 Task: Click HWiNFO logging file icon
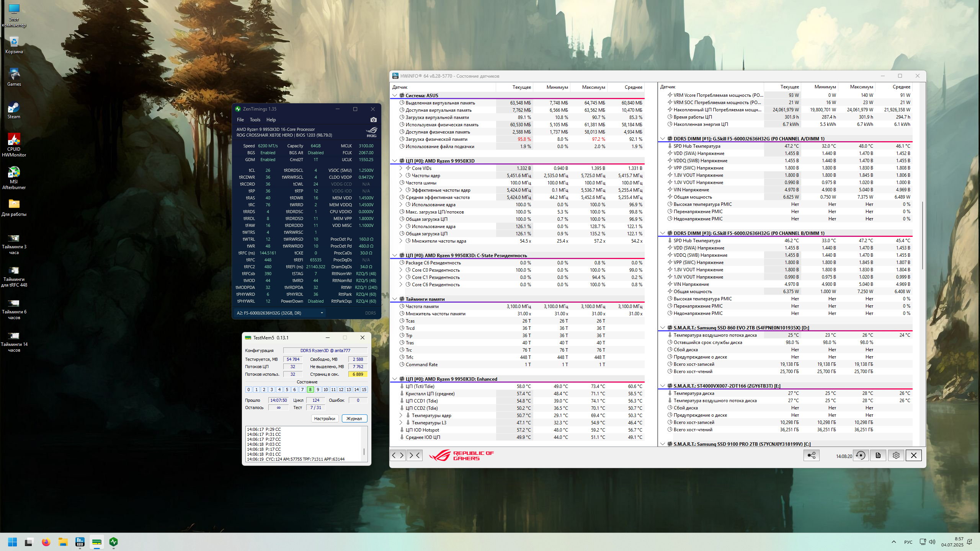878,455
